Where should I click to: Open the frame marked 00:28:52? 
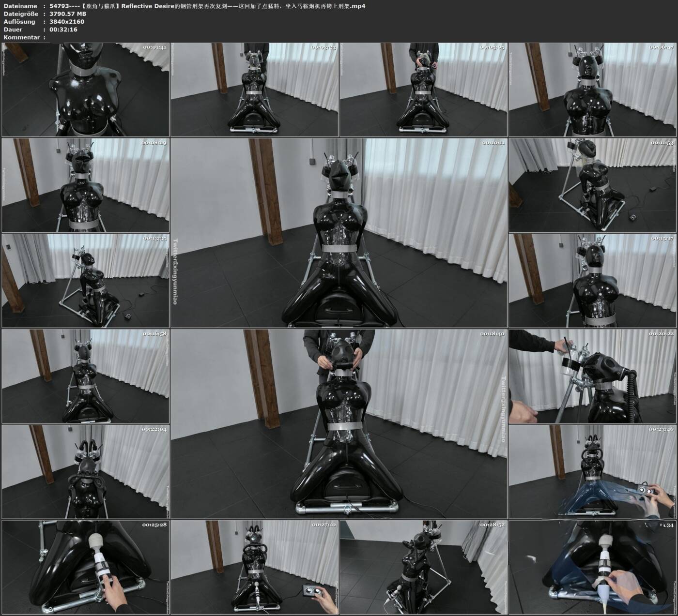point(423,567)
